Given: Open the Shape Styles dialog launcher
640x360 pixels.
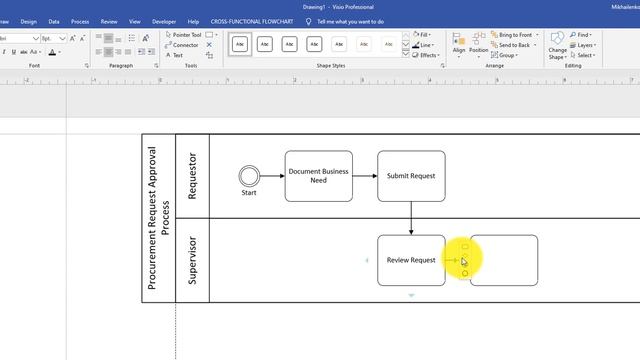Looking at the screenshot, I should point(442,65).
